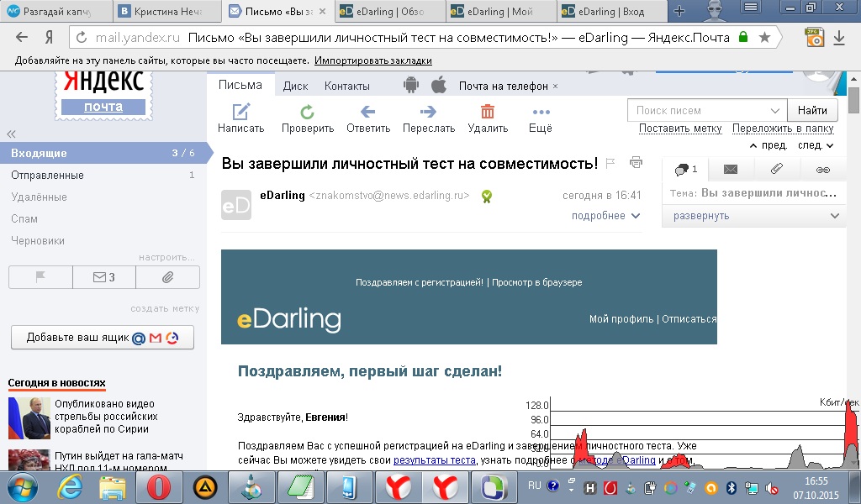This screenshot has height=504, width=861.
Task: Click eDarling sender avatar
Action: click(236, 205)
